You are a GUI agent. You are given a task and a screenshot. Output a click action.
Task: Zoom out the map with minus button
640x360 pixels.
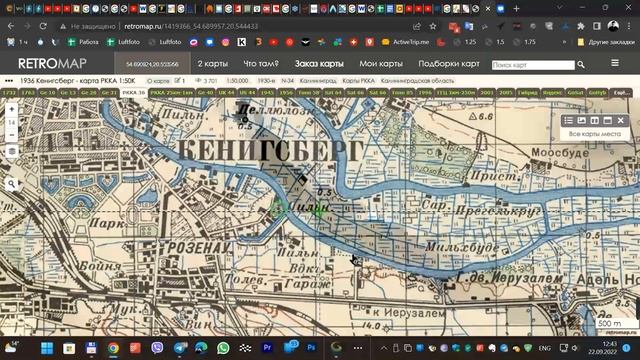pos(11,135)
